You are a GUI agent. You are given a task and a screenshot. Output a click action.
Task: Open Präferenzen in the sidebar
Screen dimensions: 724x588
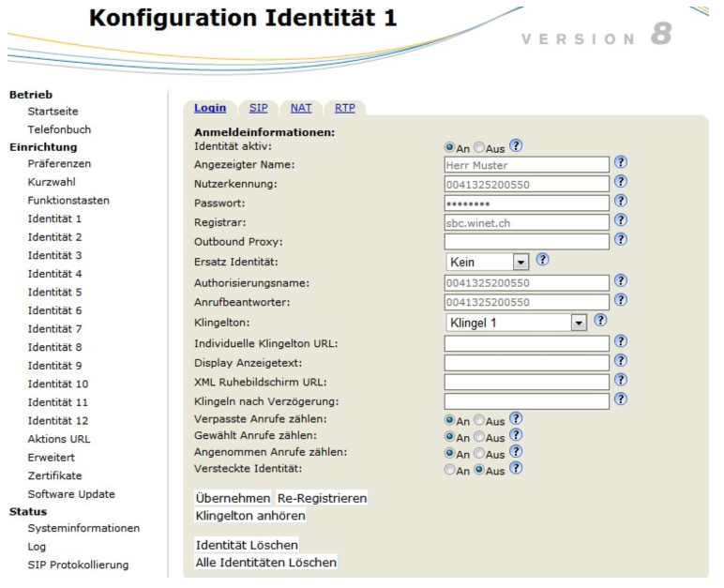(59, 163)
